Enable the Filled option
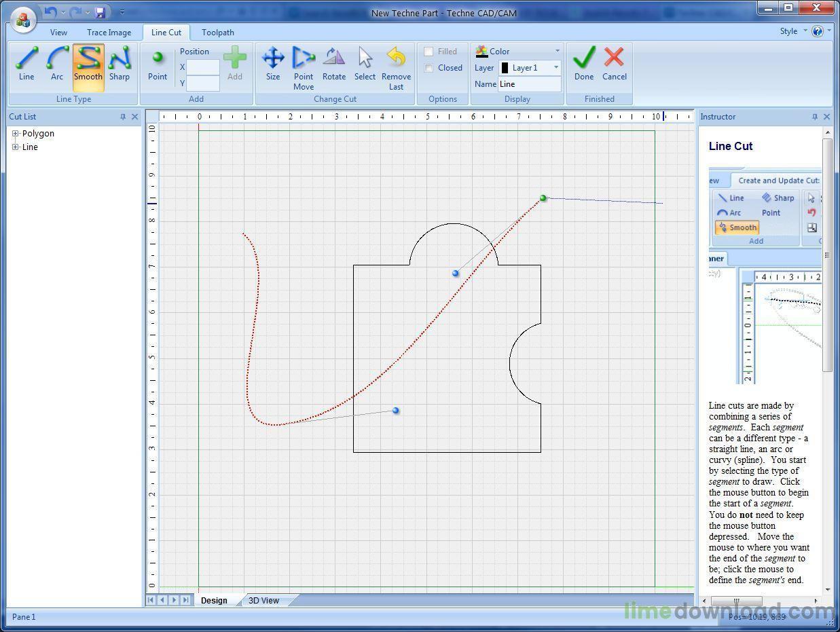The height and width of the screenshot is (632, 840). pyautogui.click(x=428, y=51)
